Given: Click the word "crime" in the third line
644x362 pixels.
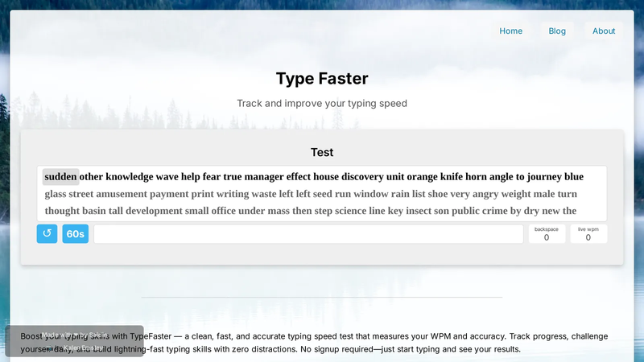Looking at the screenshot, I should [495, 211].
